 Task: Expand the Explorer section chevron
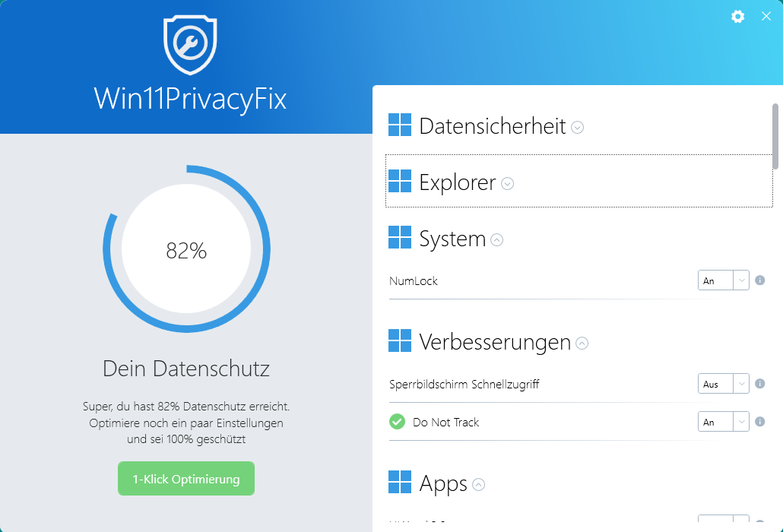point(508,183)
